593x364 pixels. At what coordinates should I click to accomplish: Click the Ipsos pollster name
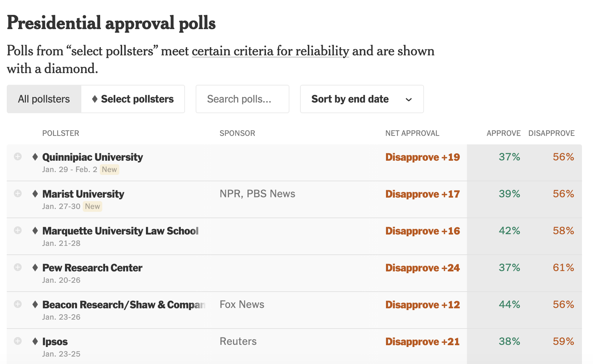[x=55, y=341]
